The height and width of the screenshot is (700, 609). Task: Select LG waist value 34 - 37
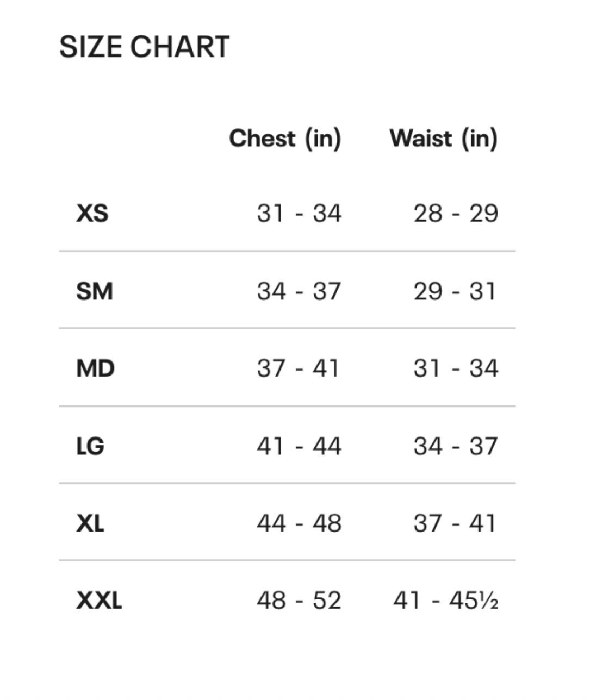456,446
